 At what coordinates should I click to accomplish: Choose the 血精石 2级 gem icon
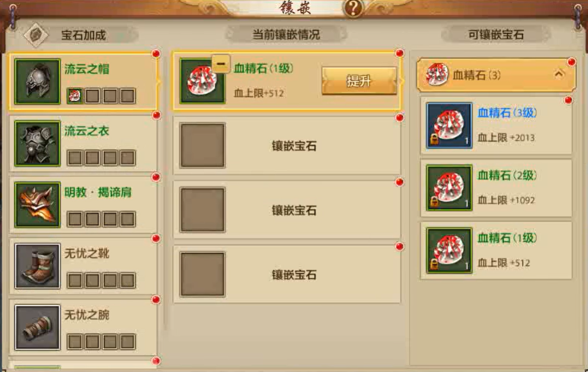click(x=449, y=187)
